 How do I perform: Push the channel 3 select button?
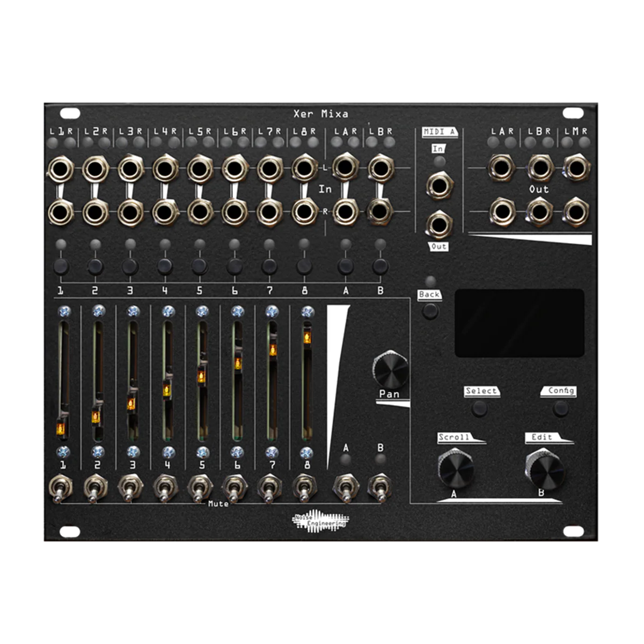[130, 266]
